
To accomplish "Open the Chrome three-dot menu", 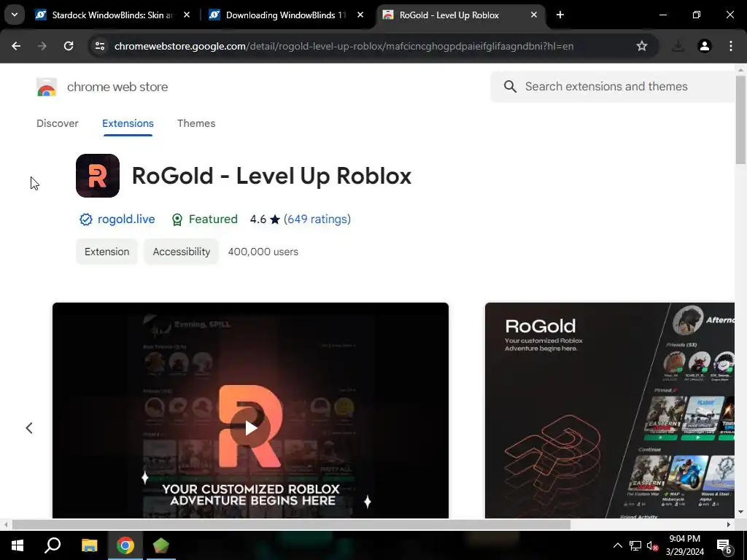I will tap(731, 46).
